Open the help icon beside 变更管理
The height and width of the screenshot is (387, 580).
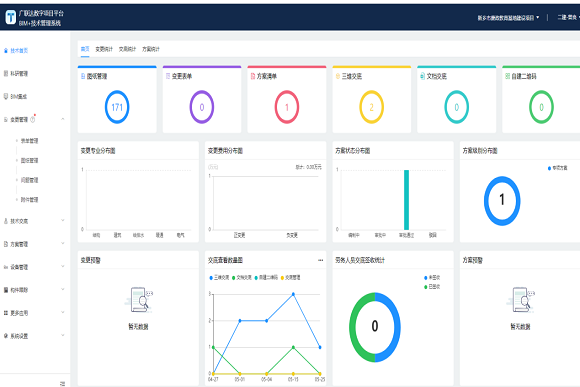pos(33,120)
